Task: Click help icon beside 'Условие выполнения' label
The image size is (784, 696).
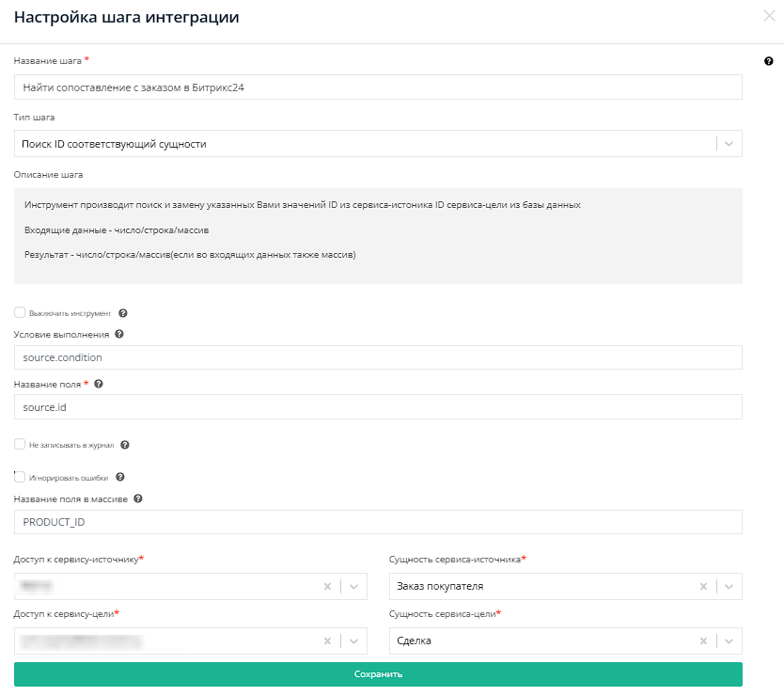Action: coord(119,334)
